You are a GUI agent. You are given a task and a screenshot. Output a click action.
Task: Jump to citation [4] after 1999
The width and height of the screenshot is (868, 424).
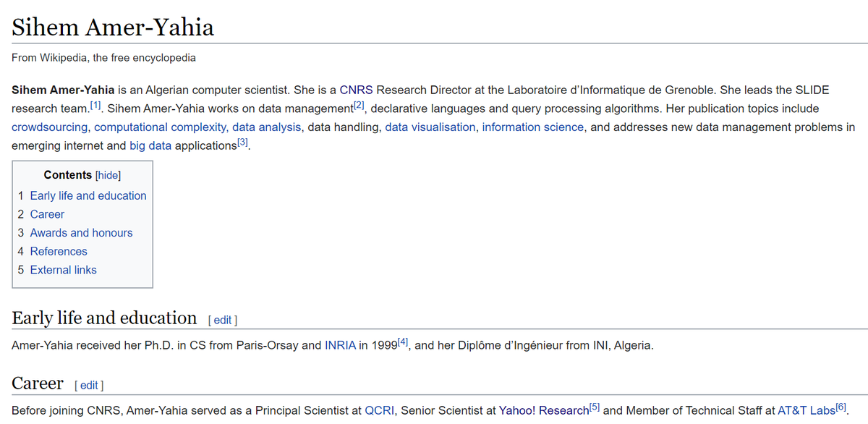pos(404,342)
